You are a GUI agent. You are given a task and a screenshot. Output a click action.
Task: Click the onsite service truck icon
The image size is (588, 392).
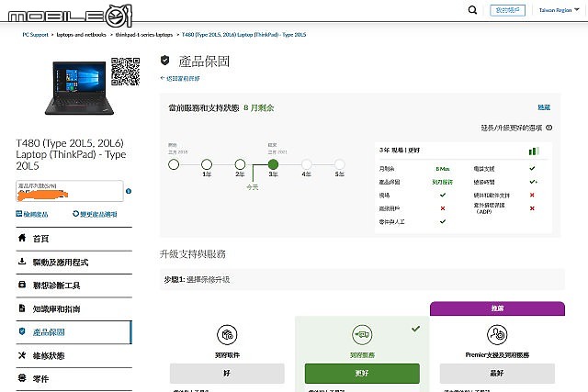coord(362,334)
